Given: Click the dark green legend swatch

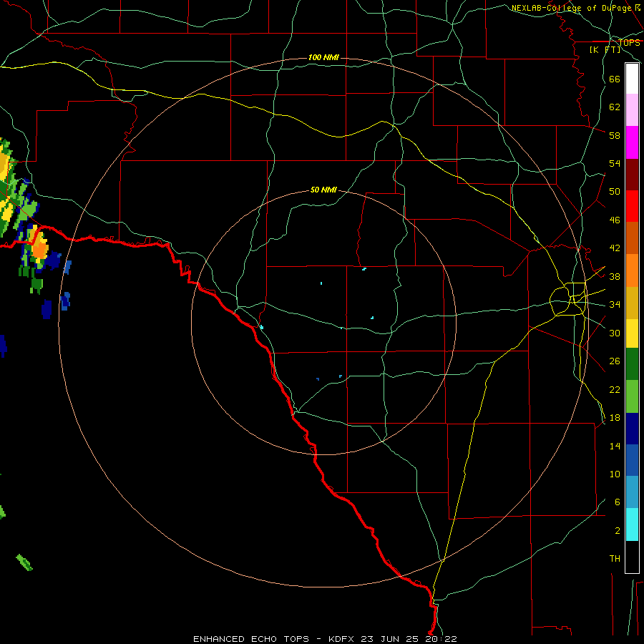Looking at the screenshot, I should tap(632, 364).
